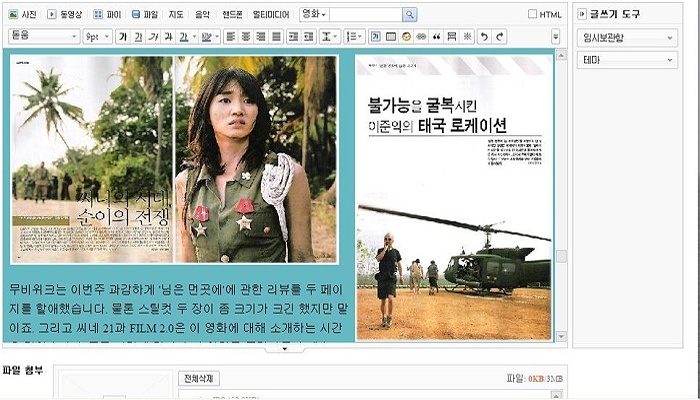Collapse the 글쓰기 도구 panel arrow
Viewport: 700px width, 400px height.
(x=582, y=14)
